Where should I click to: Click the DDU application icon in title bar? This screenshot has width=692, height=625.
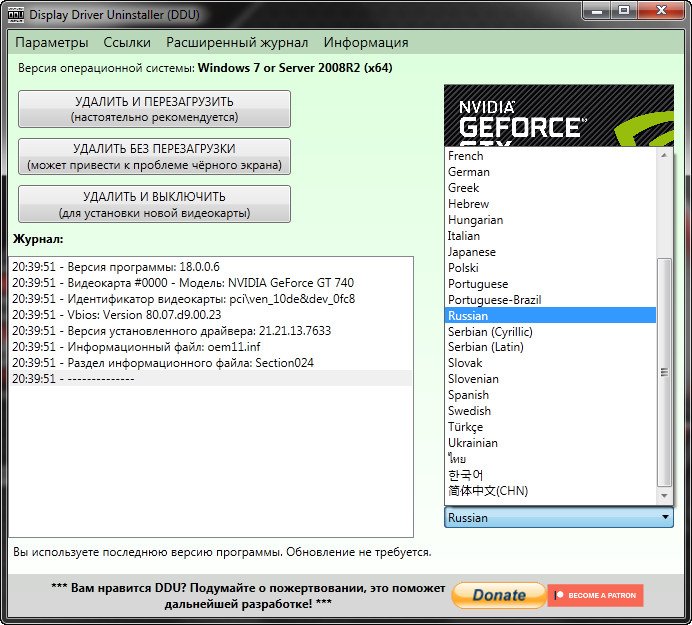click(x=16, y=14)
